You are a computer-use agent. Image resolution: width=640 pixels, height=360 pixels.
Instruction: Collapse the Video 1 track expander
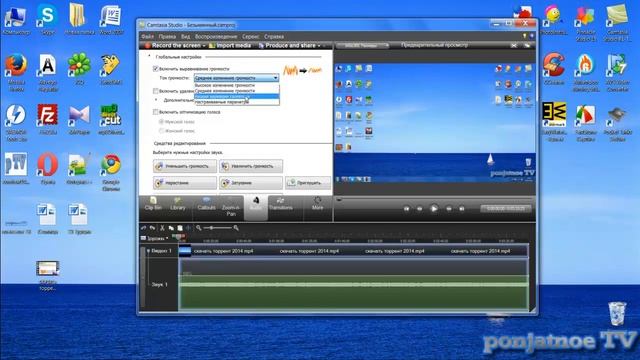tap(148, 251)
